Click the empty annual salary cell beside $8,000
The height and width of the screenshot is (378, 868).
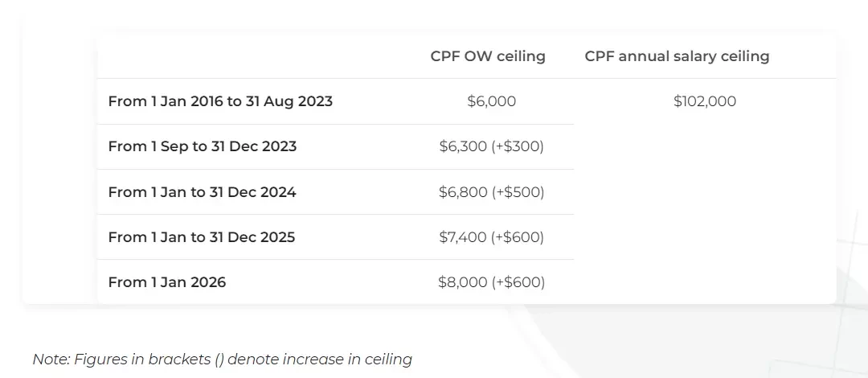[x=705, y=282]
